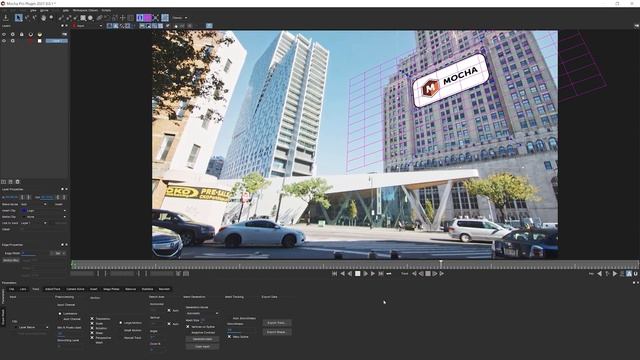Toggle the Vertices on Spline checkbox
Image resolution: width=640 pixels, height=360 pixels.
tap(187, 327)
